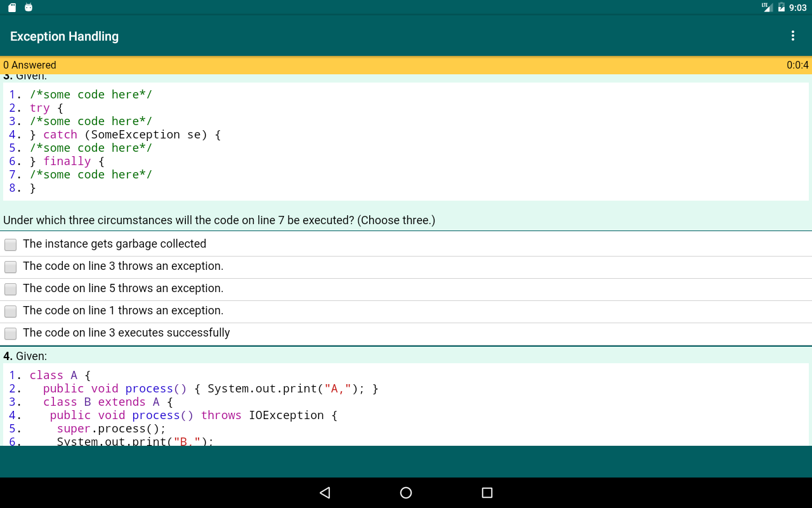
Task: Click the 'Exception Handling' title
Action: (x=65, y=37)
